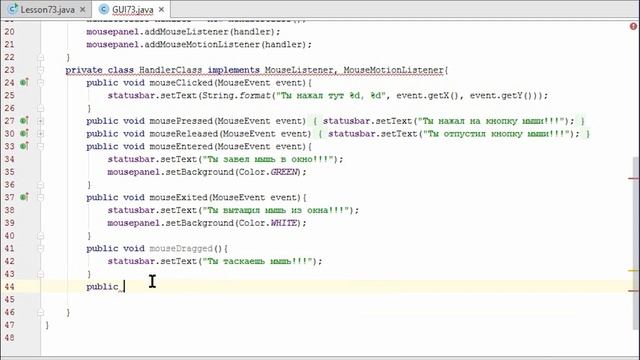The image size is (640, 360).
Task: Click the fold end marker at line 40
Action: 40,236
